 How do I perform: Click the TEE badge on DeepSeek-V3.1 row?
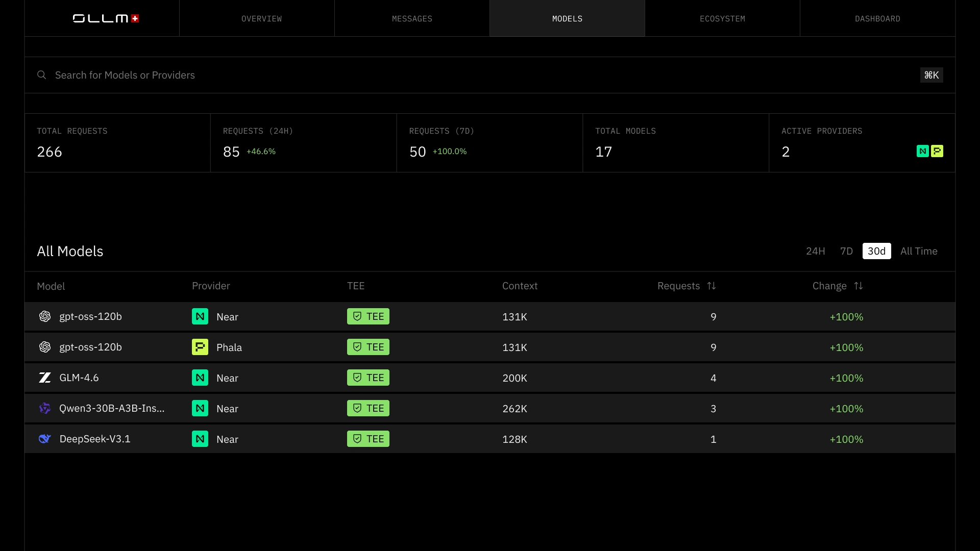368,439
